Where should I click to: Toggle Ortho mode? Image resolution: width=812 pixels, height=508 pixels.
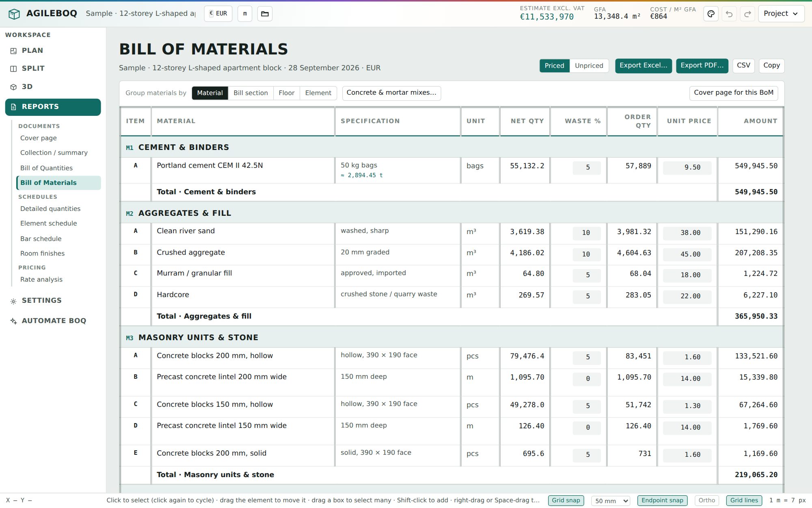(706, 501)
